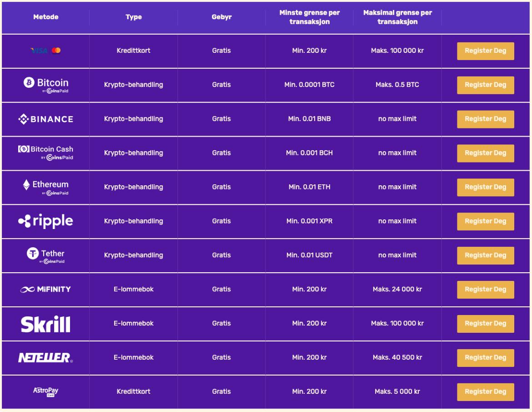Click the Gebyr column header
The width and height of the screenshot is (532, 412).
click(x=221, y=17)
